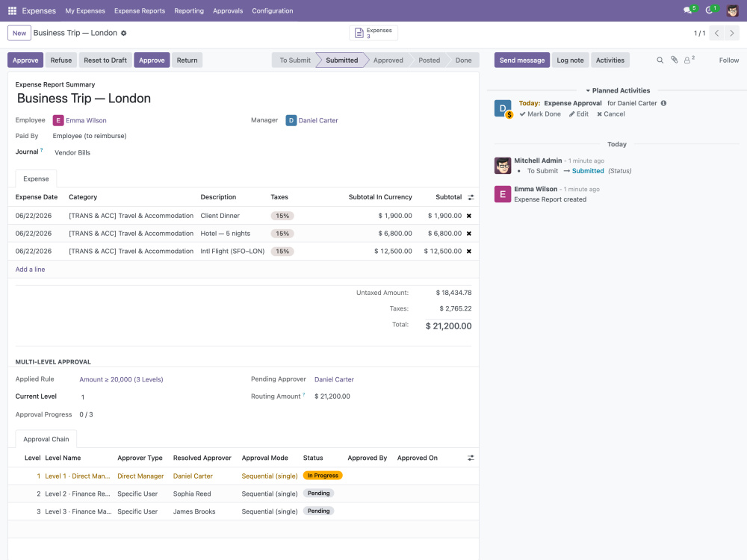Open the Journal Vendor Bills field
Screen dimensions: 747x560
coord(72,152)
